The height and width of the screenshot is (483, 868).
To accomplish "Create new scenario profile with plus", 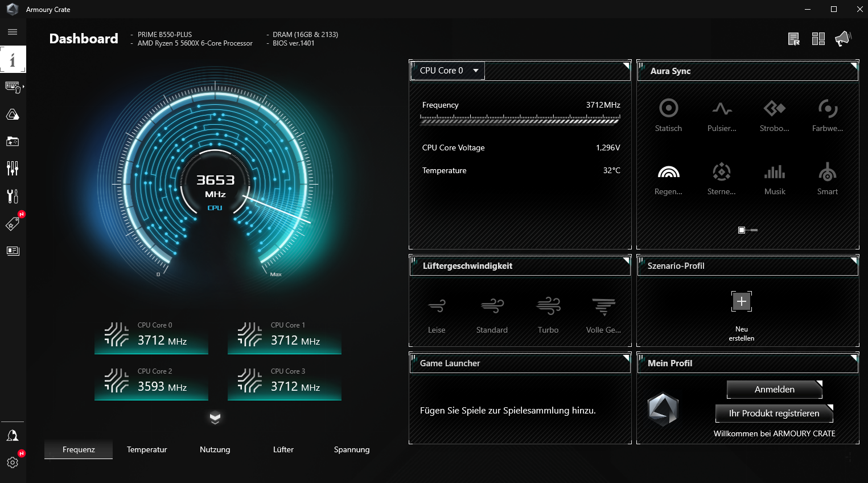I will [x=742, y=301].
